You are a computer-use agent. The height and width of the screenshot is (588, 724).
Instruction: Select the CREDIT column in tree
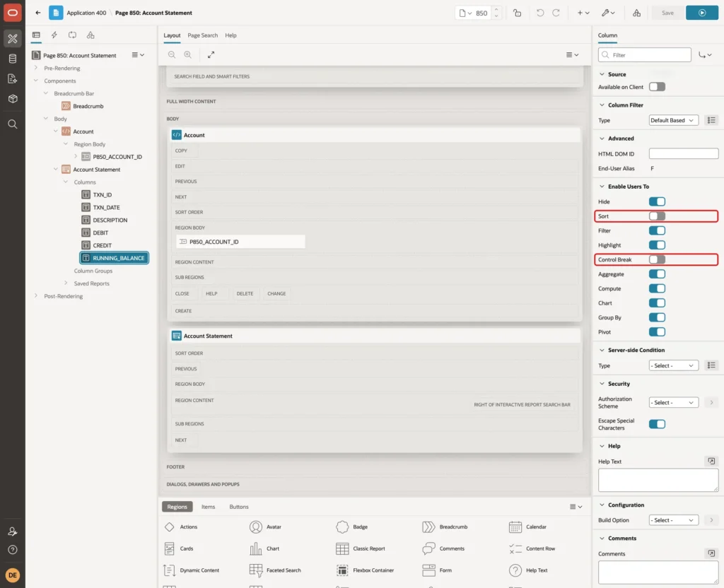pos(102,245)
